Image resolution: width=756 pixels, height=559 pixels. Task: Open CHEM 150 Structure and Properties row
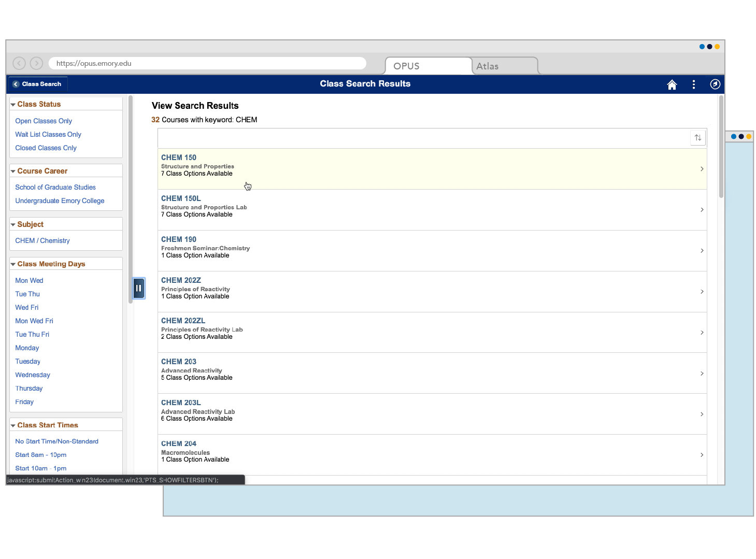tap(432, 169)
